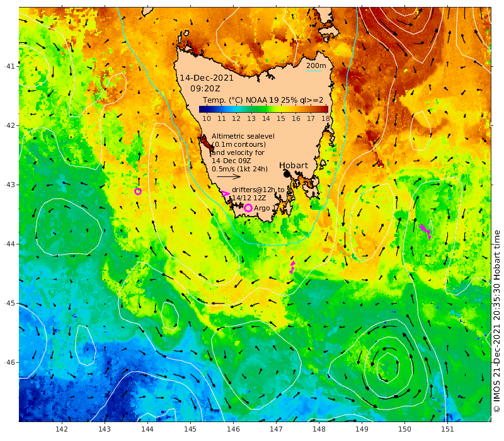Click the magenta drifter triangle on Tasmania's southwest coast
The width and height of the screenshot is (504, 441).
point(226,193)
